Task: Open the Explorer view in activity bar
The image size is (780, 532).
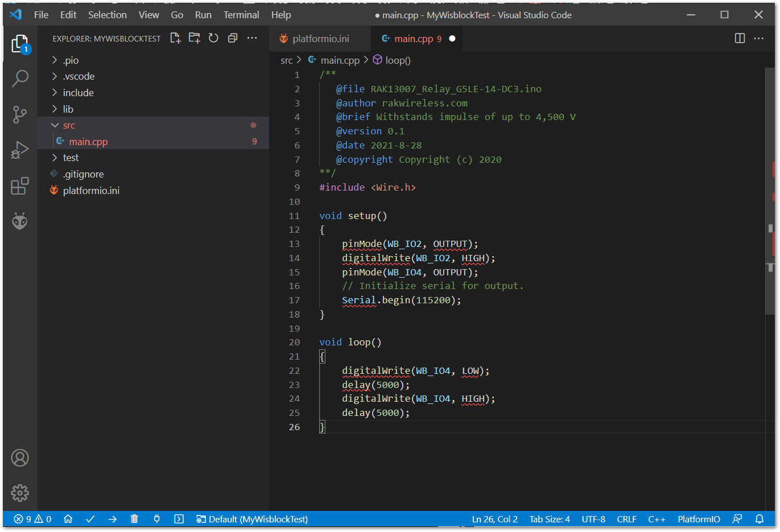Action: [x=20, y=44]
